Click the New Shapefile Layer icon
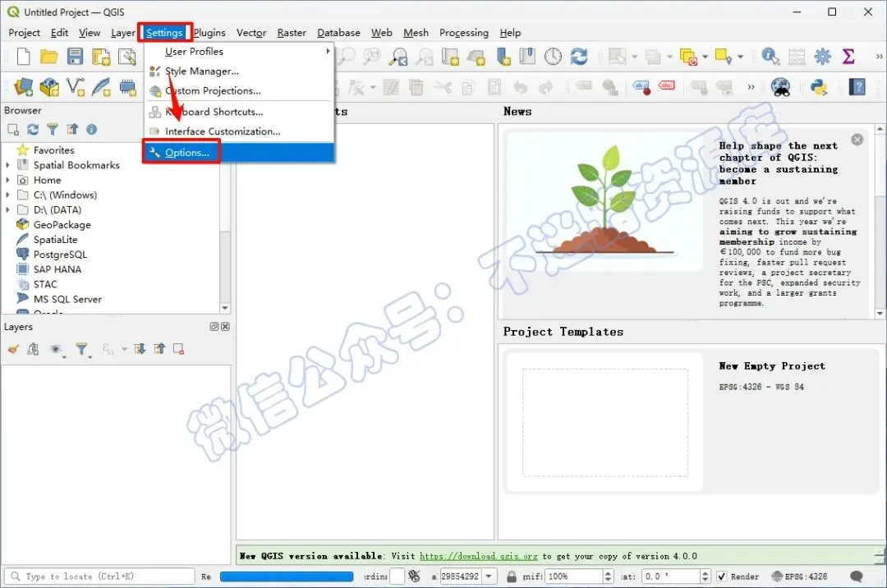This screenshot has width=887, height=588. click(x=76, y=87)
